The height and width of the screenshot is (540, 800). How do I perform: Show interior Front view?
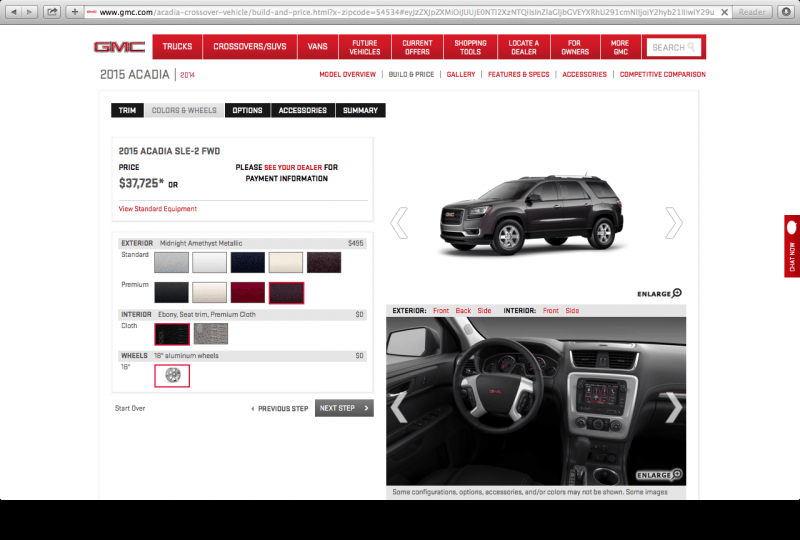pyautogui.click(x=551, y=310)
